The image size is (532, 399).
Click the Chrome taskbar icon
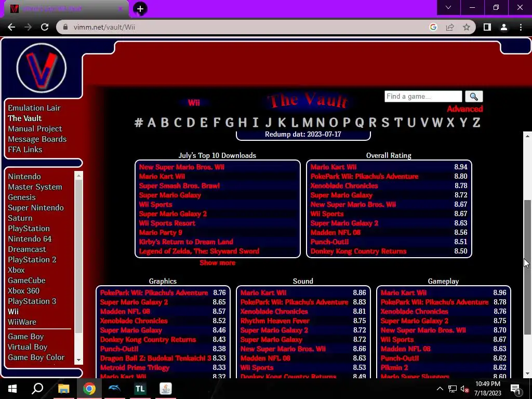[x=89, y=389]
